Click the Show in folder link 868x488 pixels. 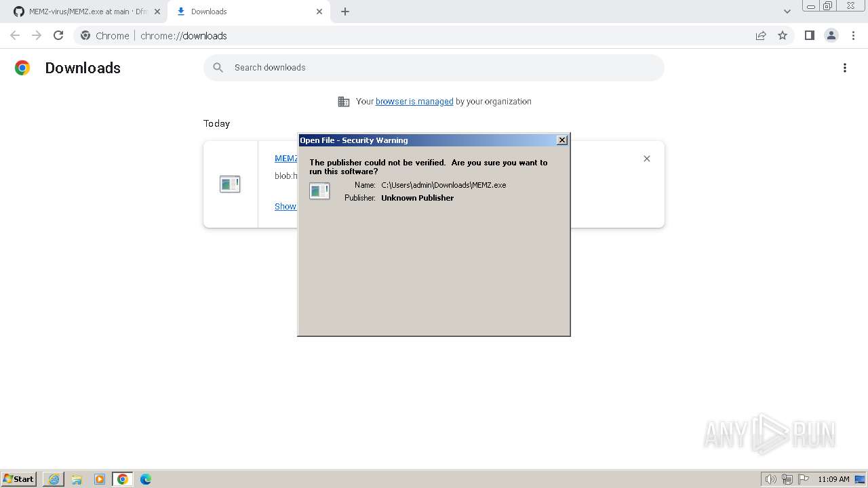coord(285,206)
